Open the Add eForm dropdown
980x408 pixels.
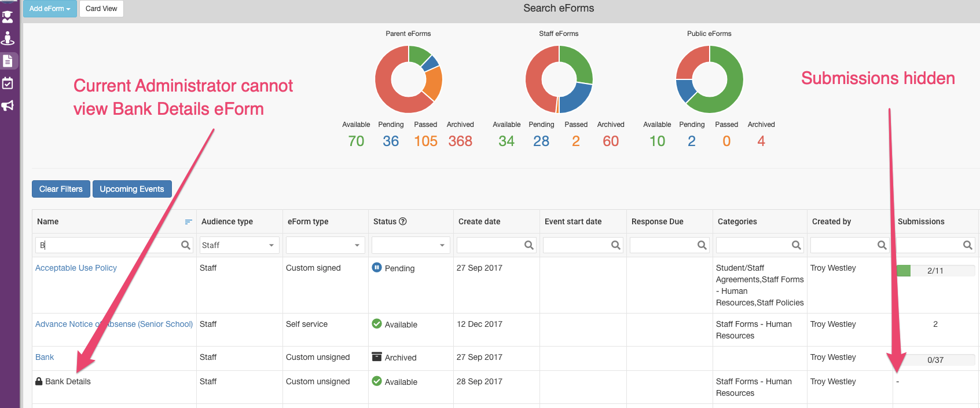click(x=49, y=9)
